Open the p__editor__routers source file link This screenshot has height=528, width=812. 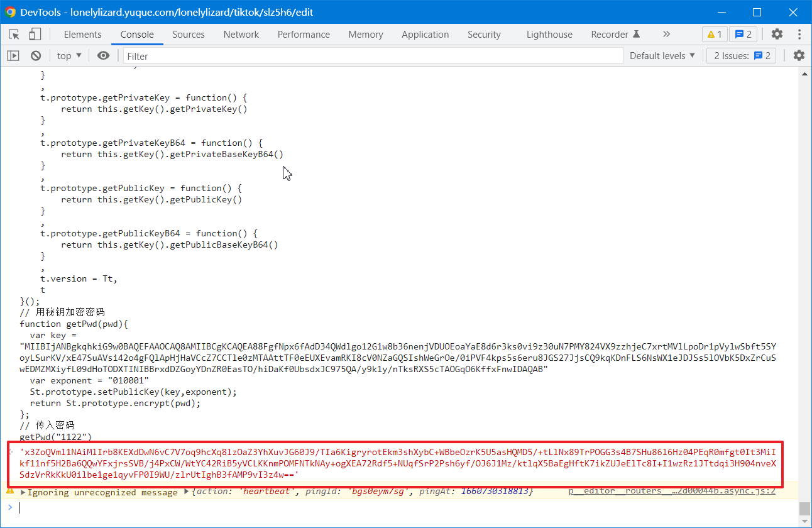671,491
